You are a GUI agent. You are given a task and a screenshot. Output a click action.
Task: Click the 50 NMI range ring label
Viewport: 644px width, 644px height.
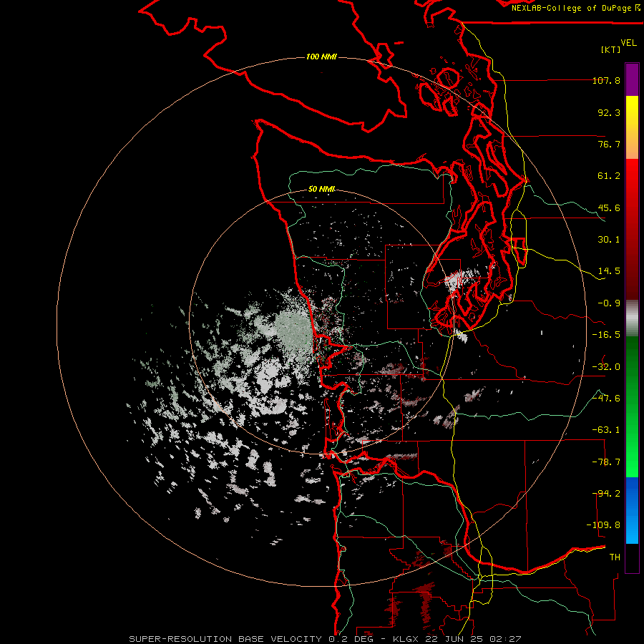tap(321, 189)
